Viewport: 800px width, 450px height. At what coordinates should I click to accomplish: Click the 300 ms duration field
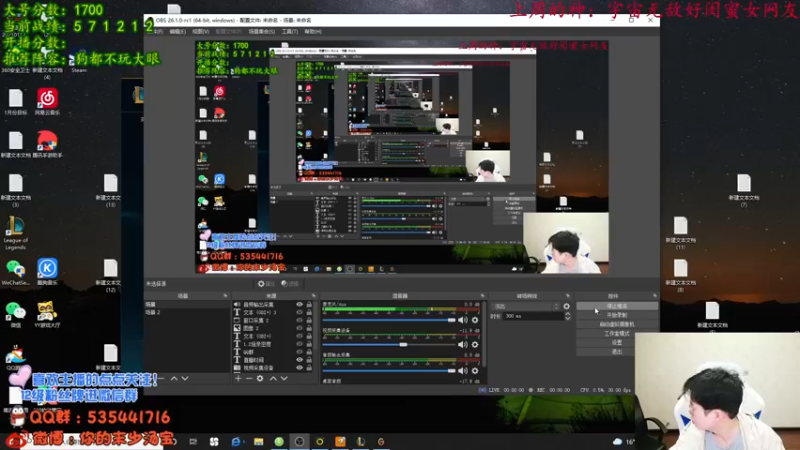coord(534,316)
